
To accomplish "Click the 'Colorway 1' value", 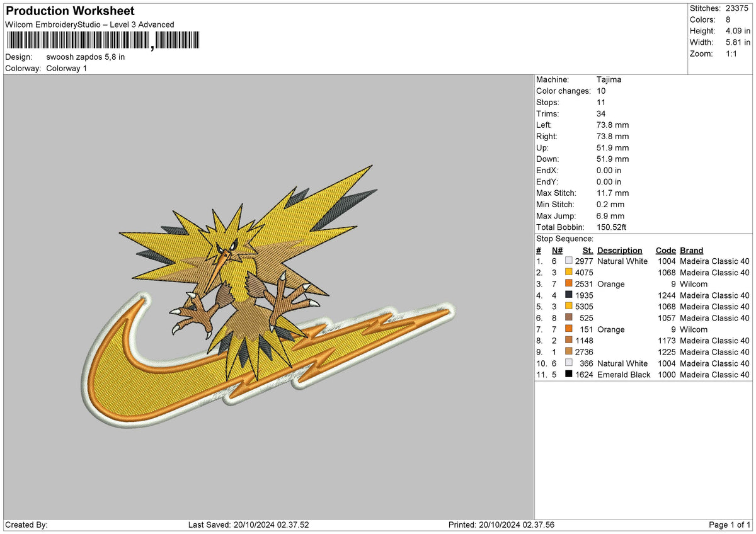I will pos(67,68).
